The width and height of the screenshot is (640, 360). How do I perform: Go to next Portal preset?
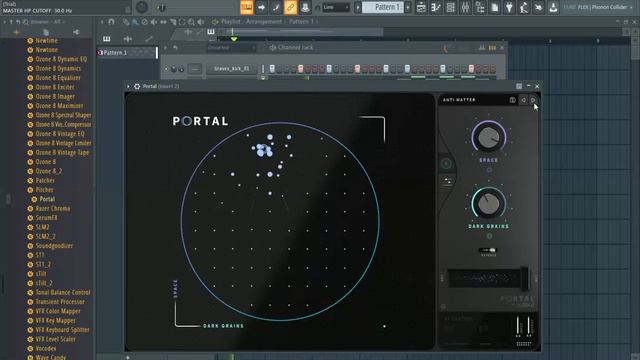pos(533,100)
